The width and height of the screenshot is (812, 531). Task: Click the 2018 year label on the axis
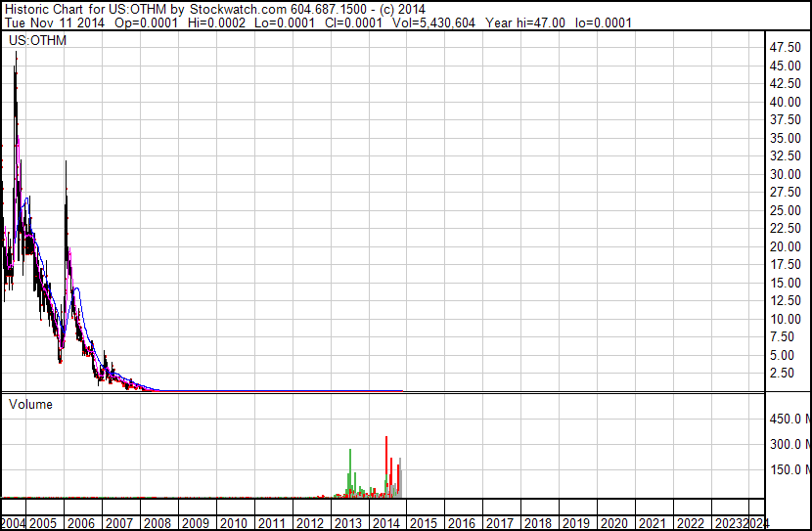[x=538, y=523]
